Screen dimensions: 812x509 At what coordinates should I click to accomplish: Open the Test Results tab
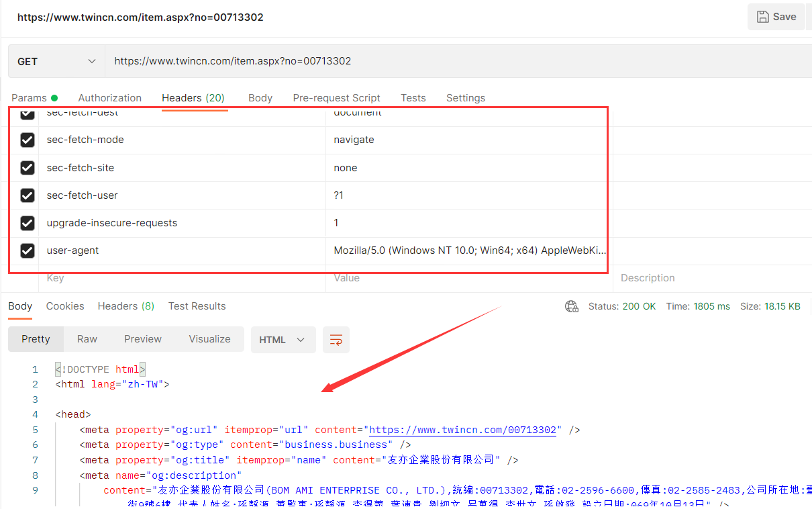click(x=197, y=306)
